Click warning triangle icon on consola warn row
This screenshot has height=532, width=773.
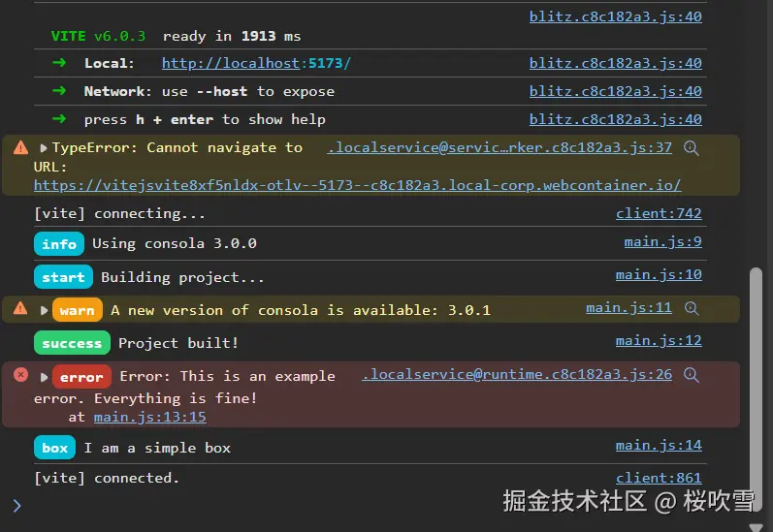coord(20,308)
